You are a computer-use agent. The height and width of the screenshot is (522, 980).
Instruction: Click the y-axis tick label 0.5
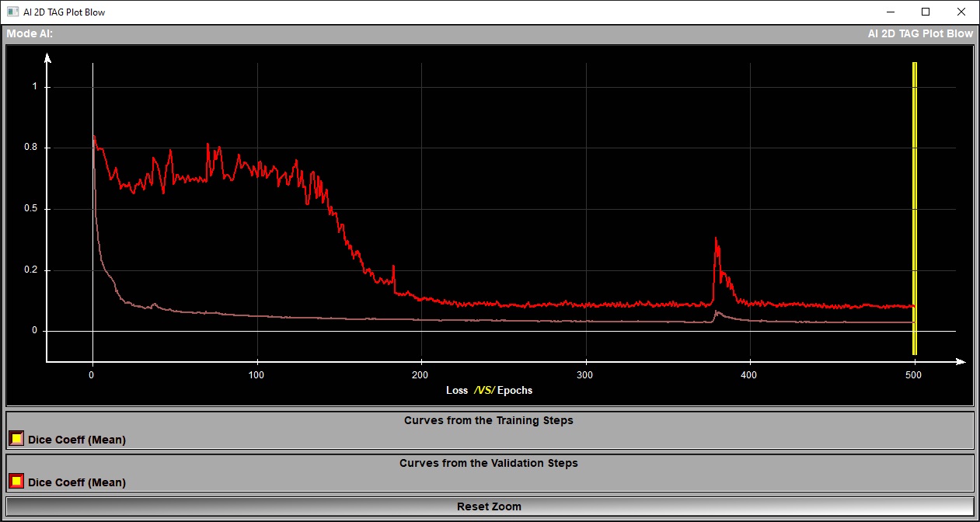click(x=30, y=209)
